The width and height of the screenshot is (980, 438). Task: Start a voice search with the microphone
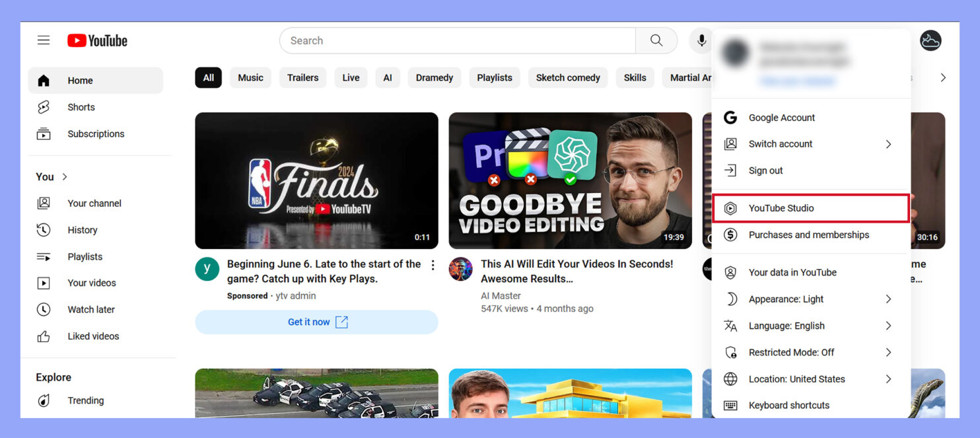coord(701,40)
